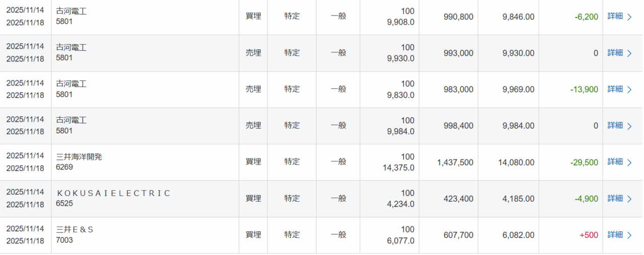Screen dimensions: 644x255
Task: Click 詳細 link in 三井E&S row
Action: coord(615,235)
